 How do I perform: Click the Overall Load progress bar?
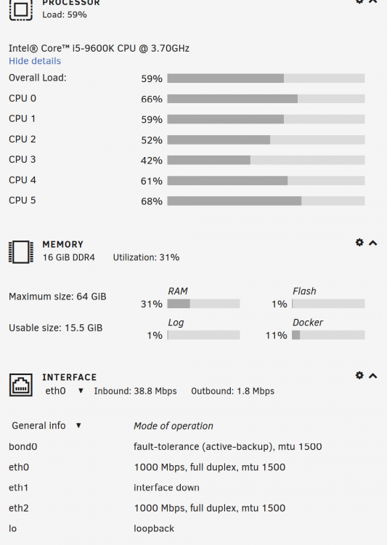[x=266, y=78]
